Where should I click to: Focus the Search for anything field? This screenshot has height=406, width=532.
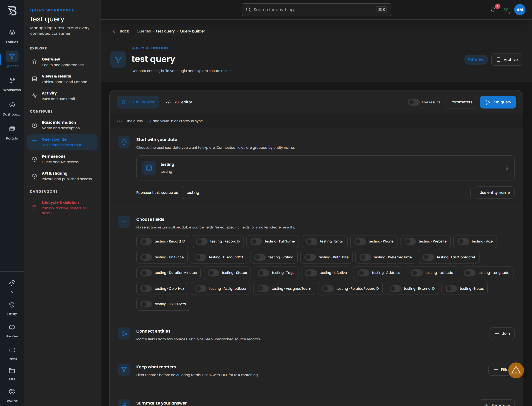coord(316,10)
